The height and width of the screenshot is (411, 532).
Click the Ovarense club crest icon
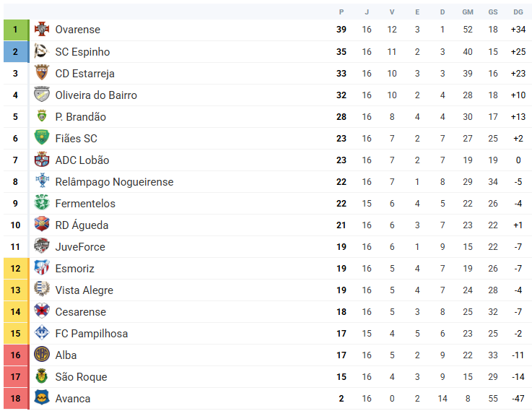[x=42, y=30]
